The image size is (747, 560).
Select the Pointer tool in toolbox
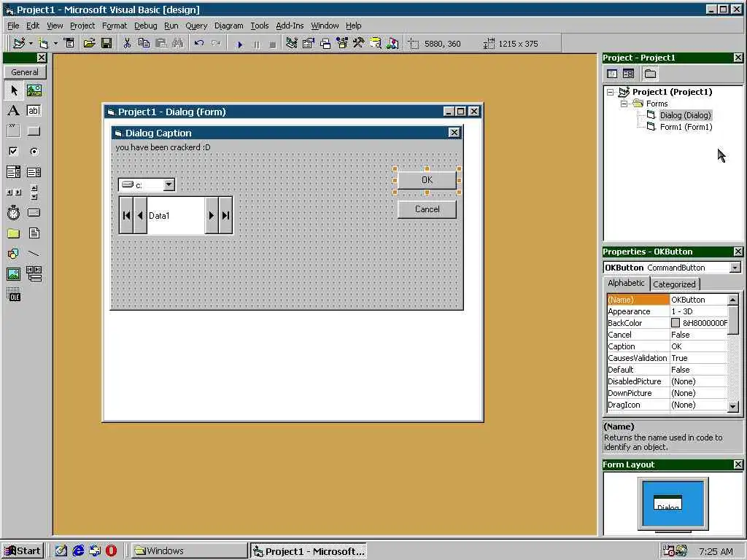14,90
